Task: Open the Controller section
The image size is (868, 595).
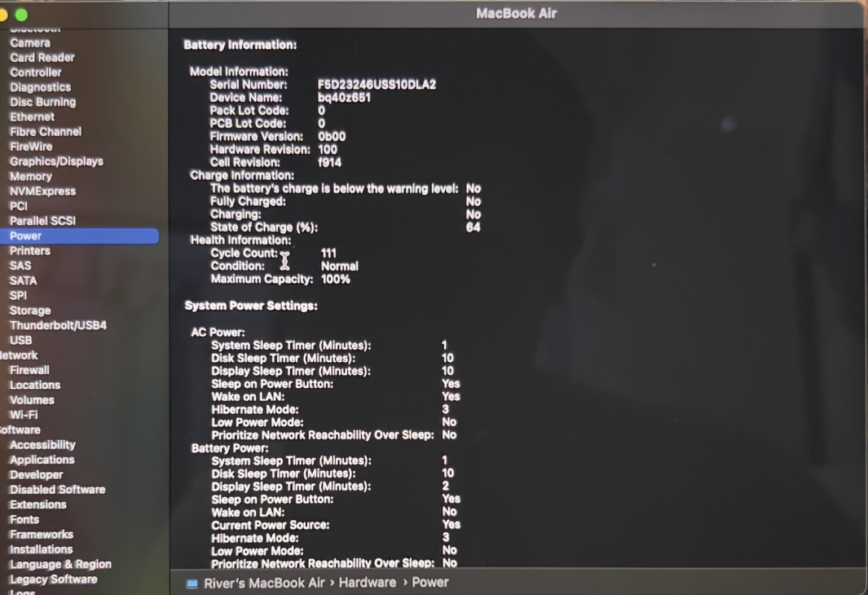Action: pos(36,72)
